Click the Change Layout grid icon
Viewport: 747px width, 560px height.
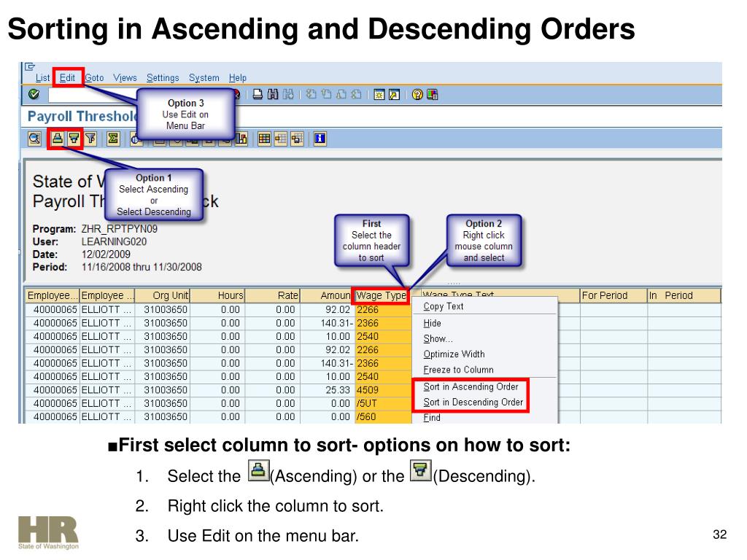[x=264, y=139]
